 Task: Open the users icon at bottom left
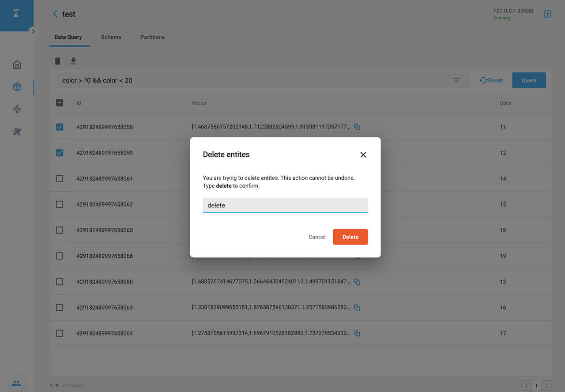(16, 383)
